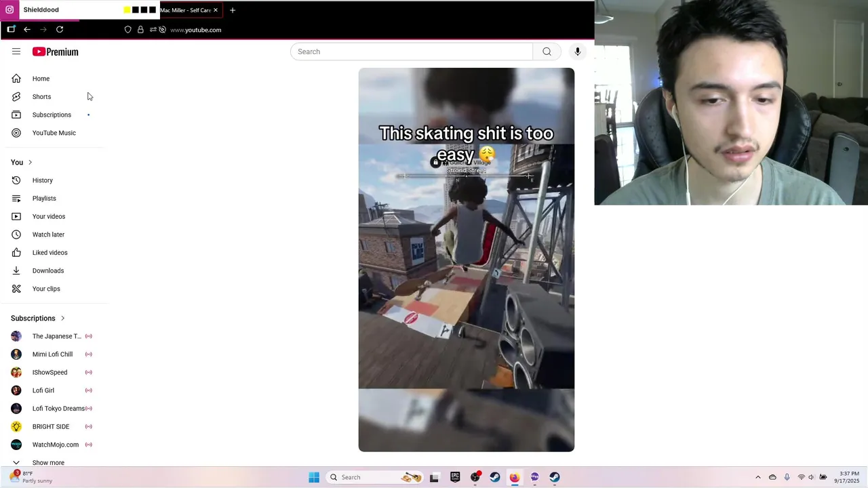Open the purple chat app on taskbar

coord(535,477)
